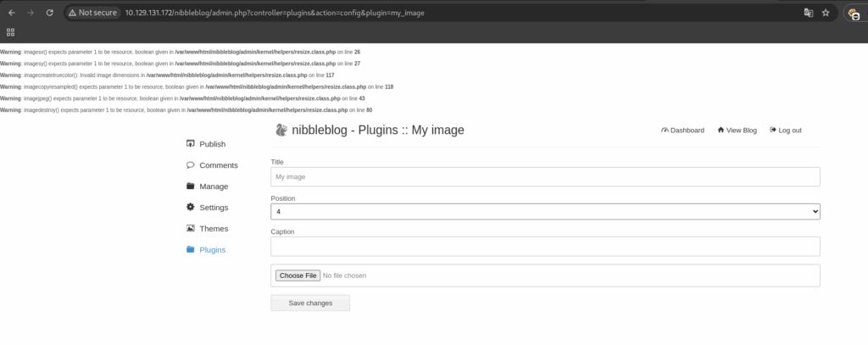Go to View Blog
The image size is (868, 345).
737,131
